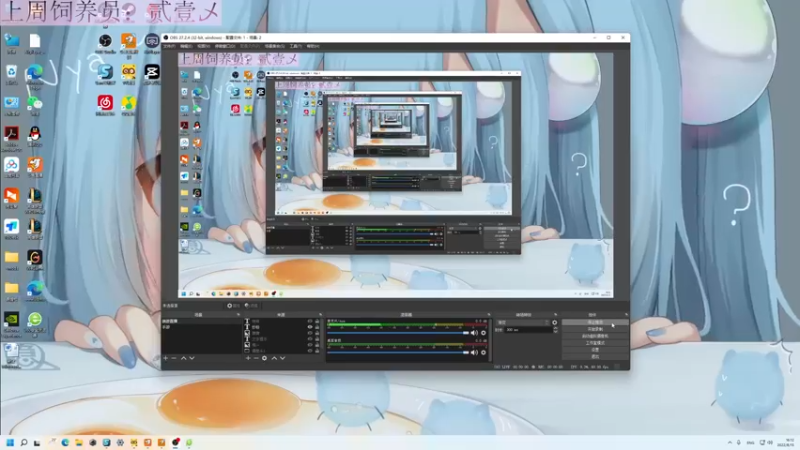Remove the selected scene with the minus icon
Screen dimensions: 800x450
point(174,358)
